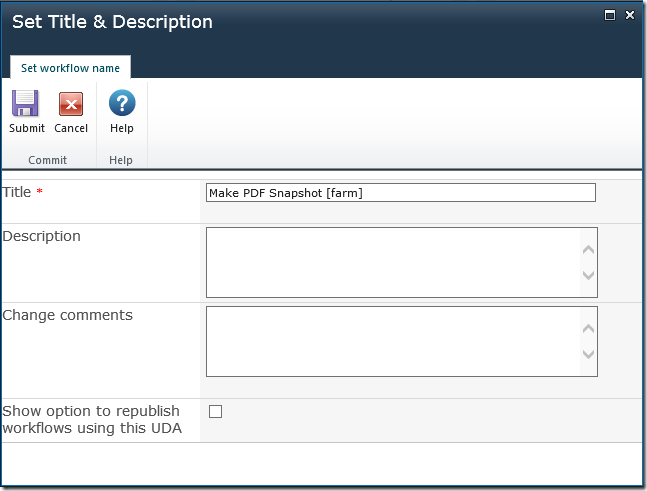Click the Submit floppy disk icon
The height and width of the screenshot is (491, 647).
(x=26, y=104)
